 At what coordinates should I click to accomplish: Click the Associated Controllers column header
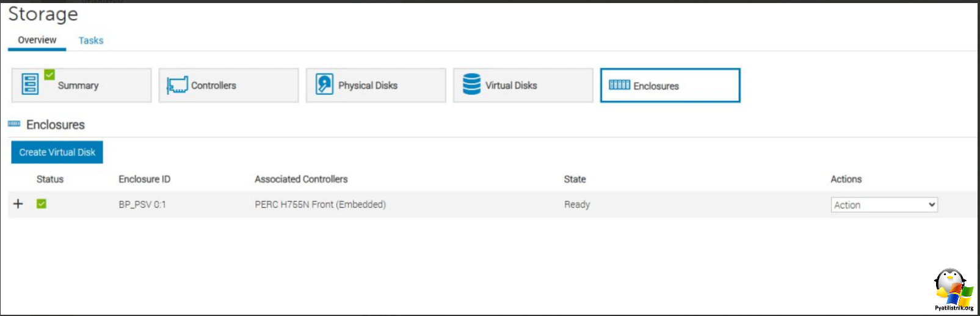click(301, 179)
